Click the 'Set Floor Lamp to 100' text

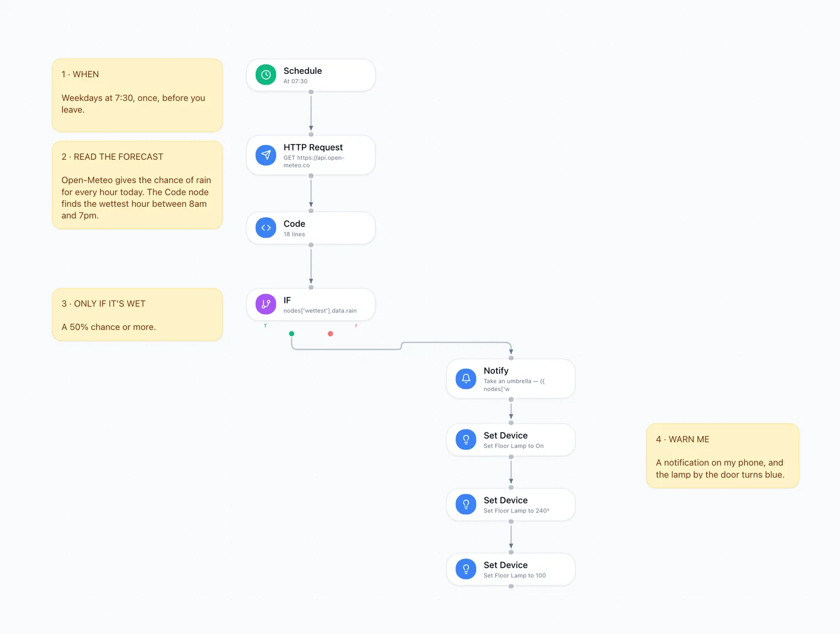coord(515,576)
